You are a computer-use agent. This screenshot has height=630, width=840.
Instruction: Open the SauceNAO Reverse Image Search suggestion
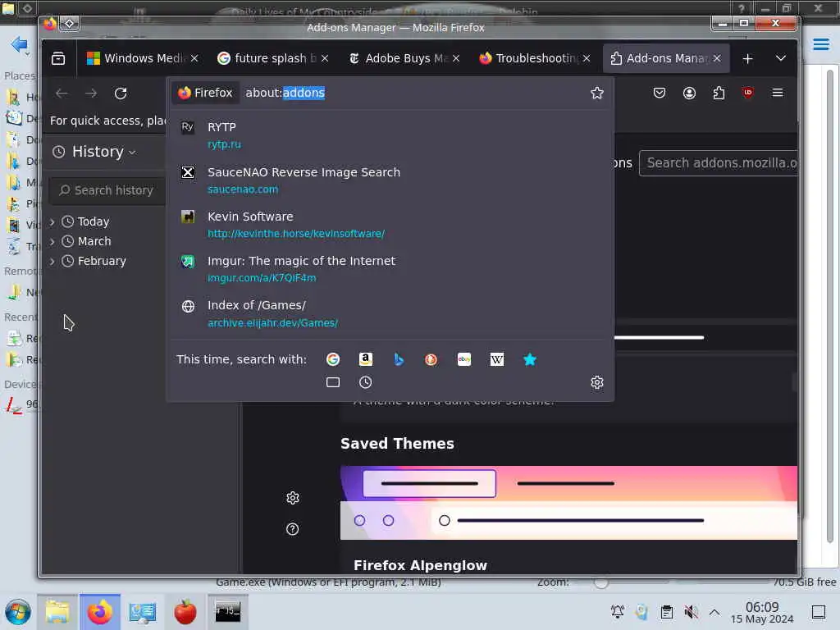click(x=390, y=180)
